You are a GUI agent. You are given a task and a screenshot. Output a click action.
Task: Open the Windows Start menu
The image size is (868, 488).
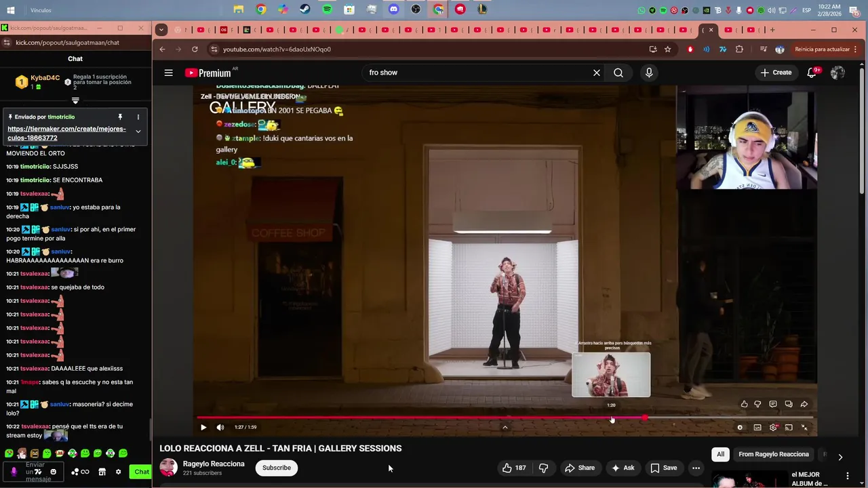pos(11,9)
